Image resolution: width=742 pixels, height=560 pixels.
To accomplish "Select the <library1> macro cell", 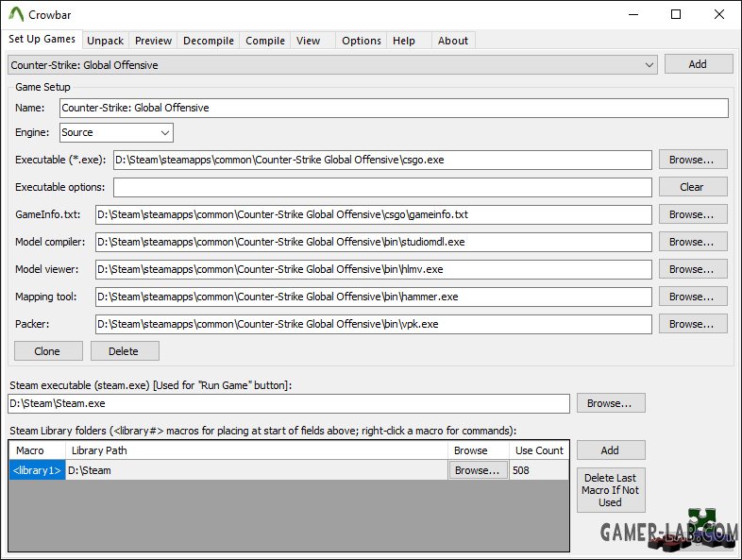I will click(37, 470).
